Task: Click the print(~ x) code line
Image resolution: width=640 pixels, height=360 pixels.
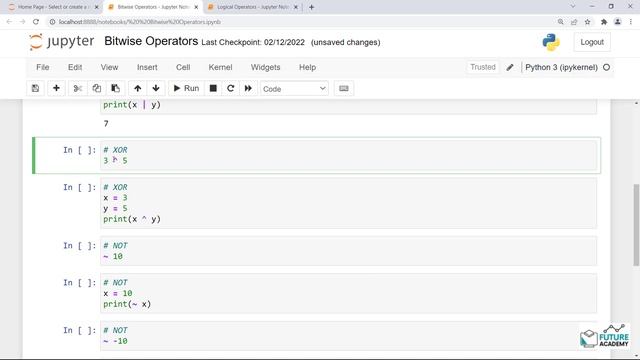Action: 127,304
